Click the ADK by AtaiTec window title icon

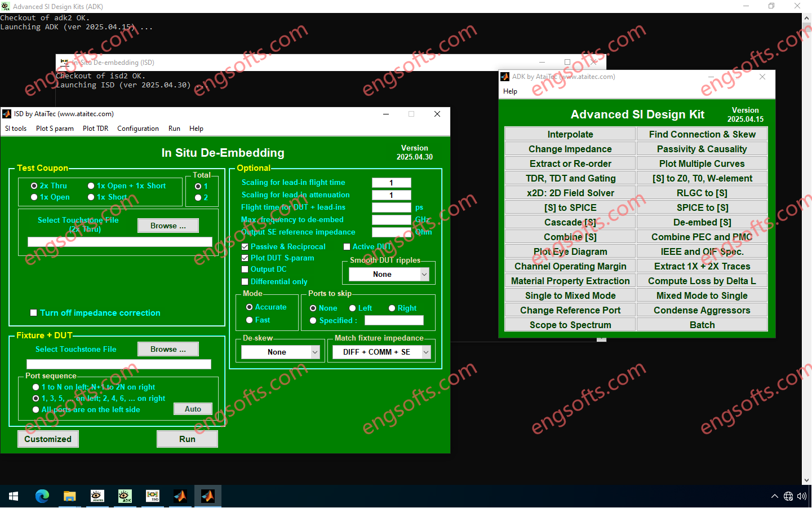click(505, 77)
